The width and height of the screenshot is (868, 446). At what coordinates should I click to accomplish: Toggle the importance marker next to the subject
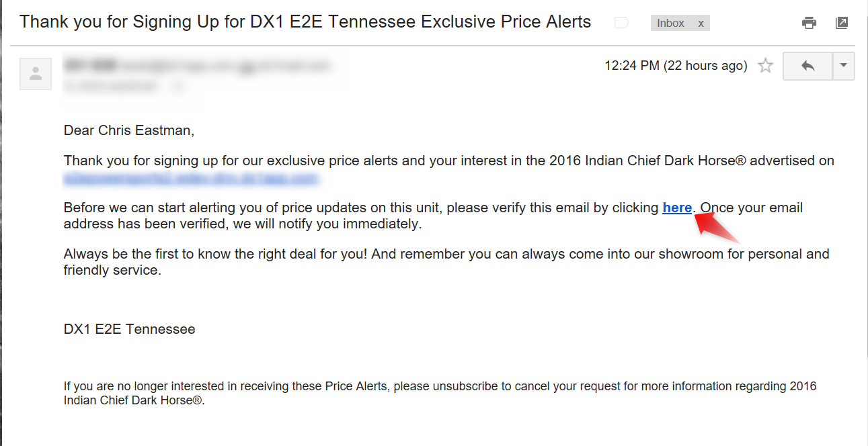622,23
